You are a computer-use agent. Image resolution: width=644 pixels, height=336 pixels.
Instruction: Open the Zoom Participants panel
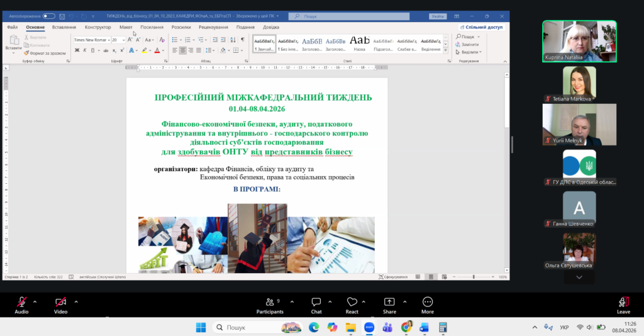[x=270, y=305]
